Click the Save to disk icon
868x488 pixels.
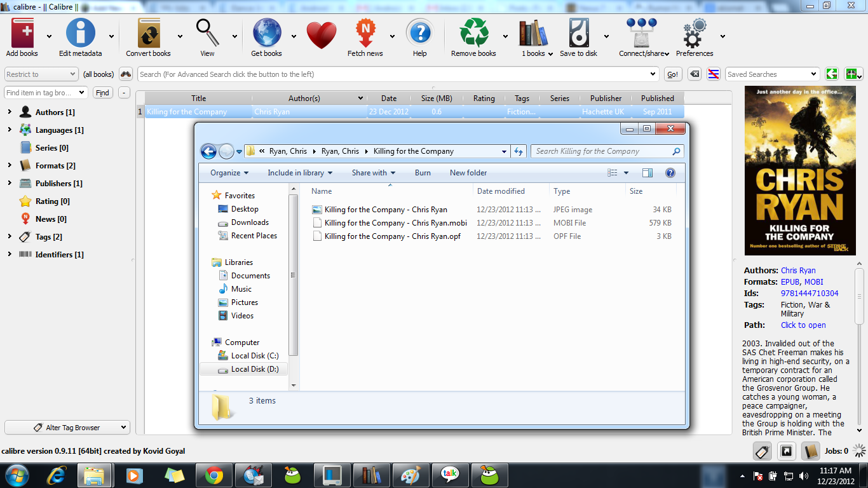[580, 32]
